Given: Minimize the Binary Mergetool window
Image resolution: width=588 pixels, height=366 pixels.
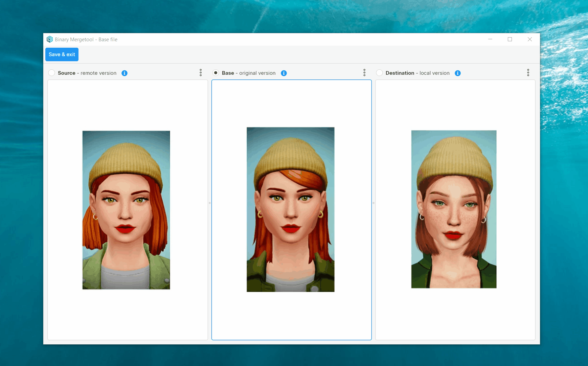Looking at the screenshot, I should (x=490, y=39).
